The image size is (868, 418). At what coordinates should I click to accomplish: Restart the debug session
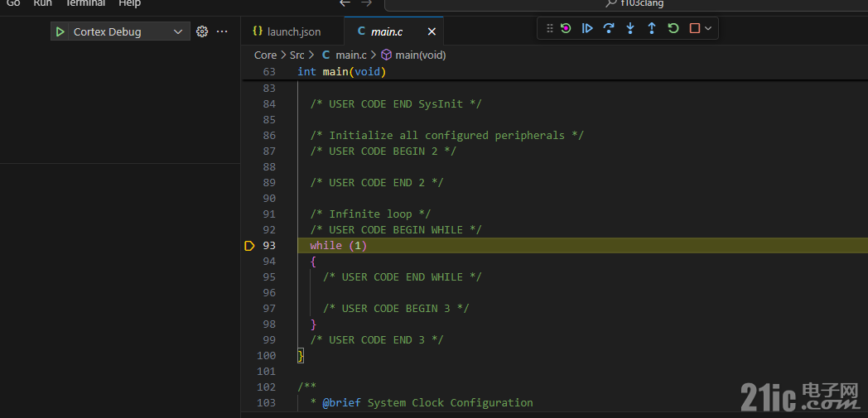click(x=673, y=28)
